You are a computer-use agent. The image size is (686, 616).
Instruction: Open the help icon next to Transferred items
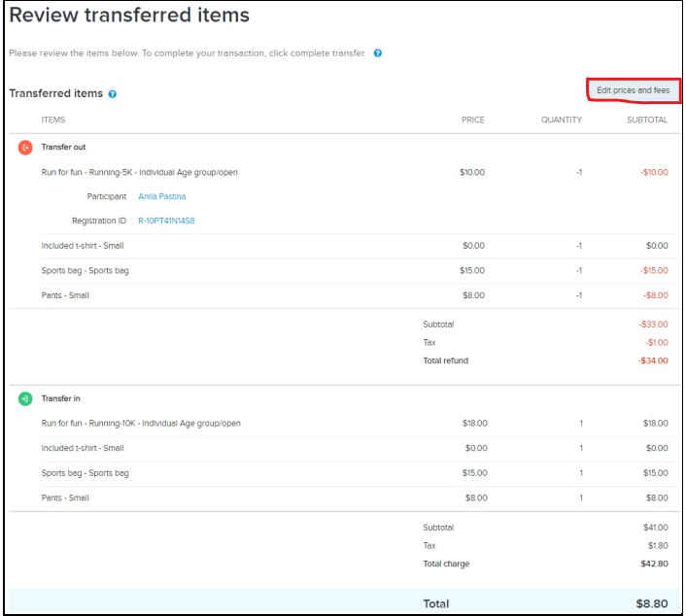(113, 94)
